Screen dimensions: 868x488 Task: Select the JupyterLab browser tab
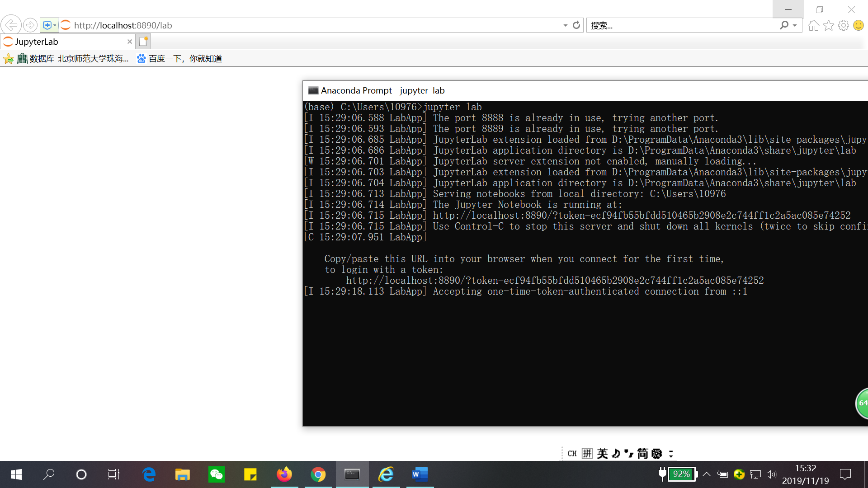tap(68, 42)
